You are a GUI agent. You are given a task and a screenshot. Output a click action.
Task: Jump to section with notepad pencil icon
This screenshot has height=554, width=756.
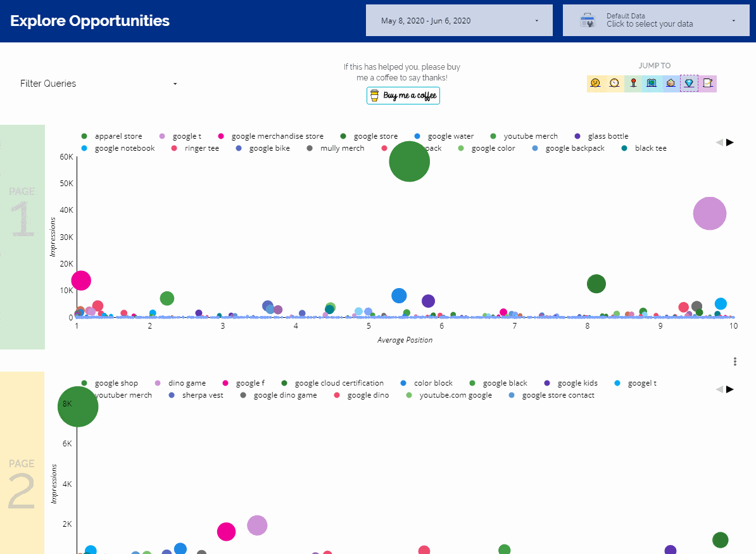pyautogui.click(x=707, y=84)
